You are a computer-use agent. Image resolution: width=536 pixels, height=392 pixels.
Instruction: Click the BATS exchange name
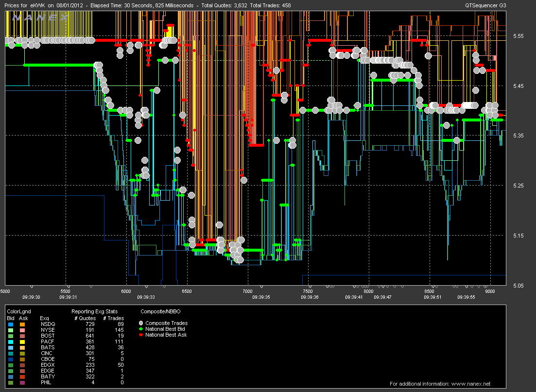tap(48, 347)
